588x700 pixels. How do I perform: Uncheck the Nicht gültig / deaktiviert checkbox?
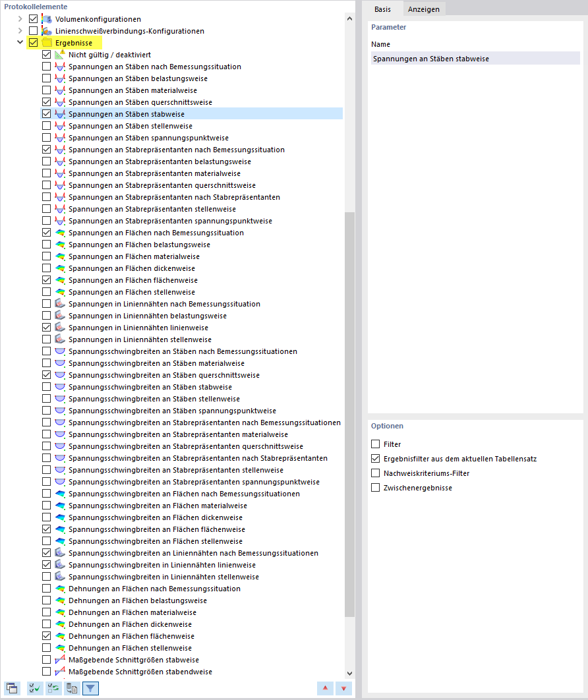[x=46, y=55]
